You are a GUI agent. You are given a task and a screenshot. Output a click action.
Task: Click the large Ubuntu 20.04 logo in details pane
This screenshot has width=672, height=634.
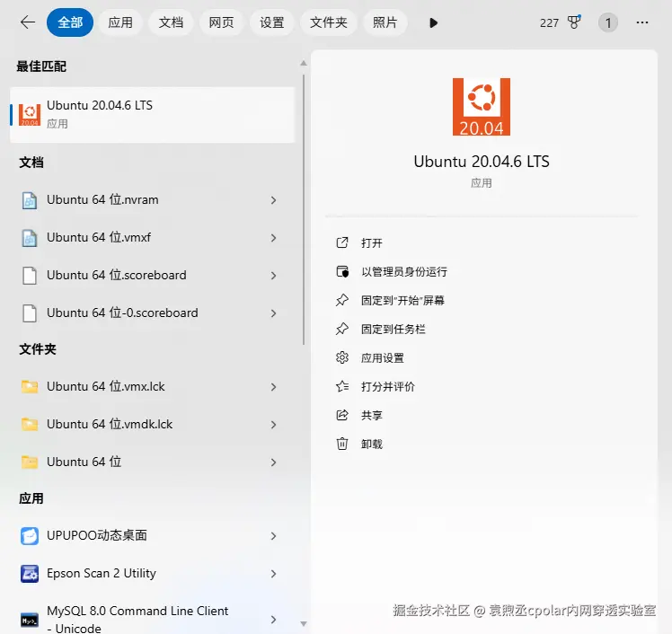tap(482, 107)
